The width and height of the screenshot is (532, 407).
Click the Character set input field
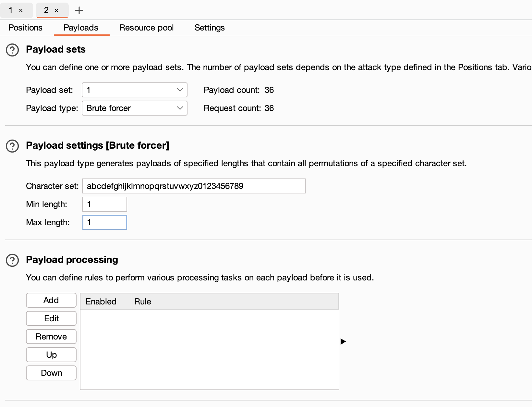[x=194, y=186]
